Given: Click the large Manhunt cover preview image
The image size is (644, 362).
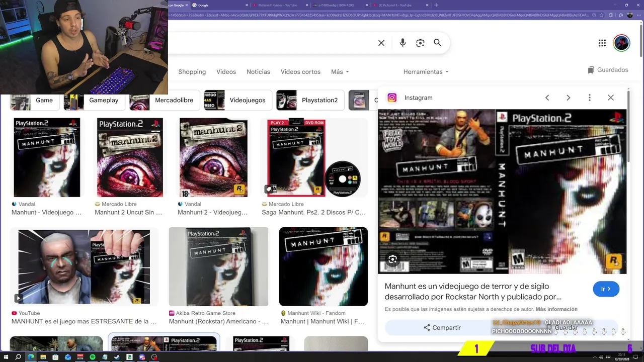Looking at the screenshot, I should pos(502,192).
